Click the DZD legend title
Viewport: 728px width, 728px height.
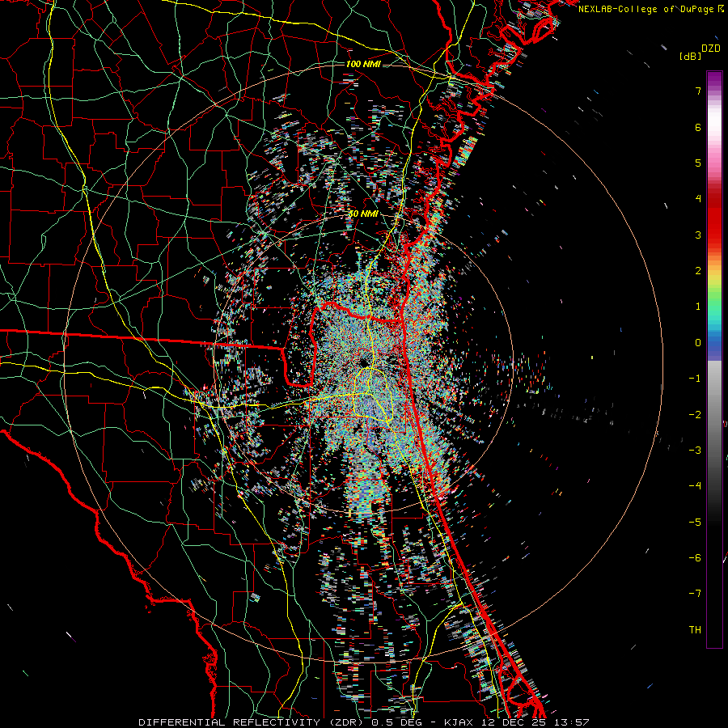click(x=711, y=49)
